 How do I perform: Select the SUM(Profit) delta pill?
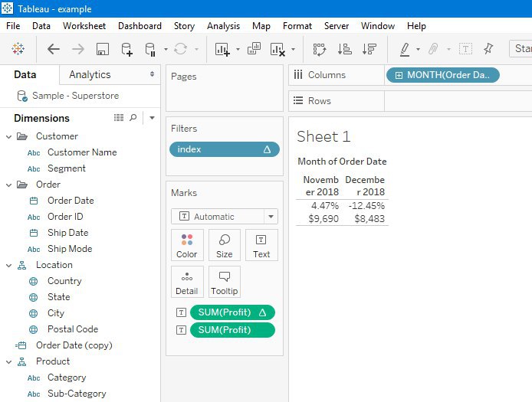pyautogui.click(x=232, y=312)
